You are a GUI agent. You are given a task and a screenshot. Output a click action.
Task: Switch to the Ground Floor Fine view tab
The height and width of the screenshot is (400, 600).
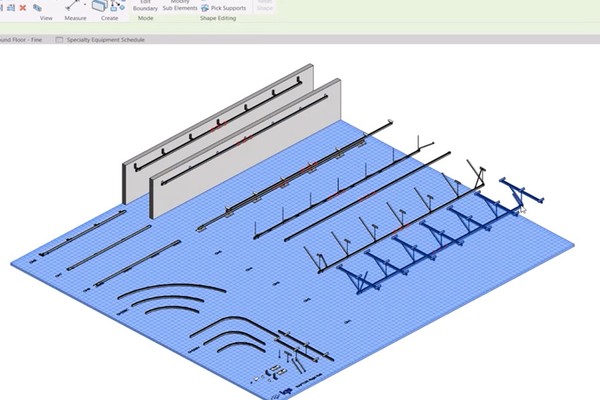[22, 40]
